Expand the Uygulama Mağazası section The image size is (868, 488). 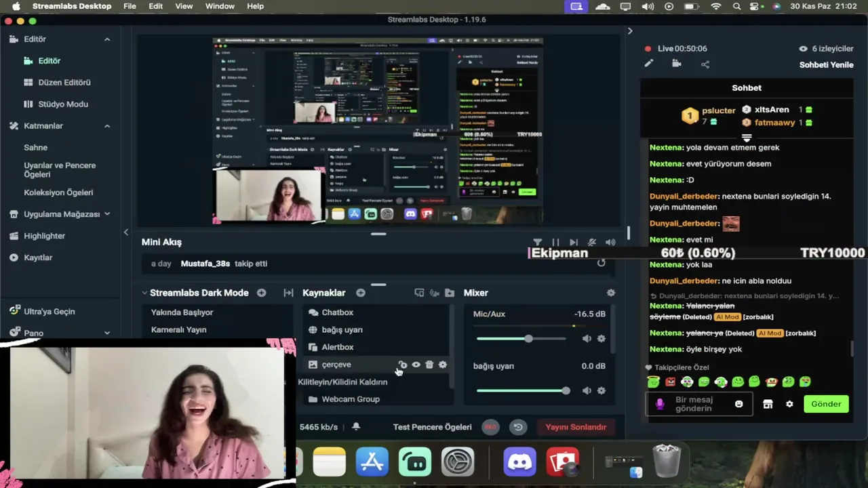(107, 214)
